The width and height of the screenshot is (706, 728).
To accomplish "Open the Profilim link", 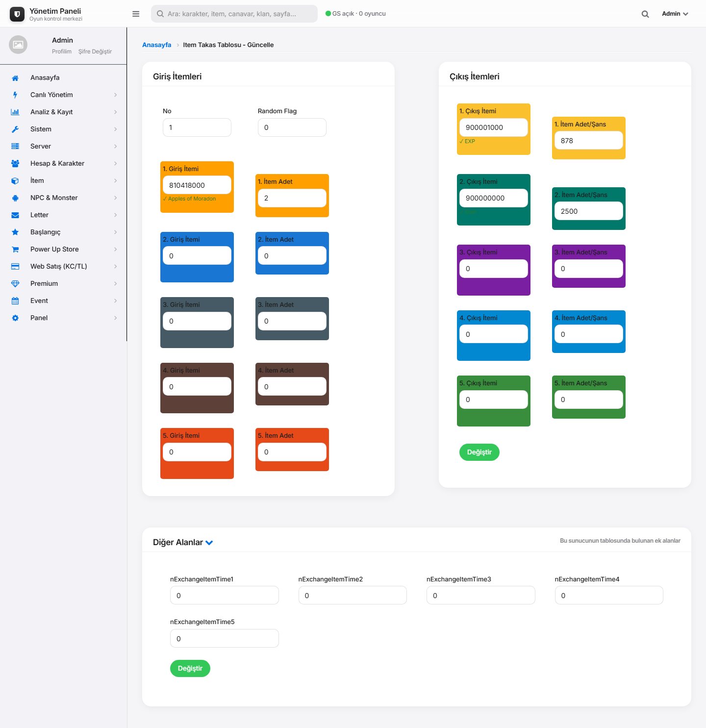I will click(62, 51).
